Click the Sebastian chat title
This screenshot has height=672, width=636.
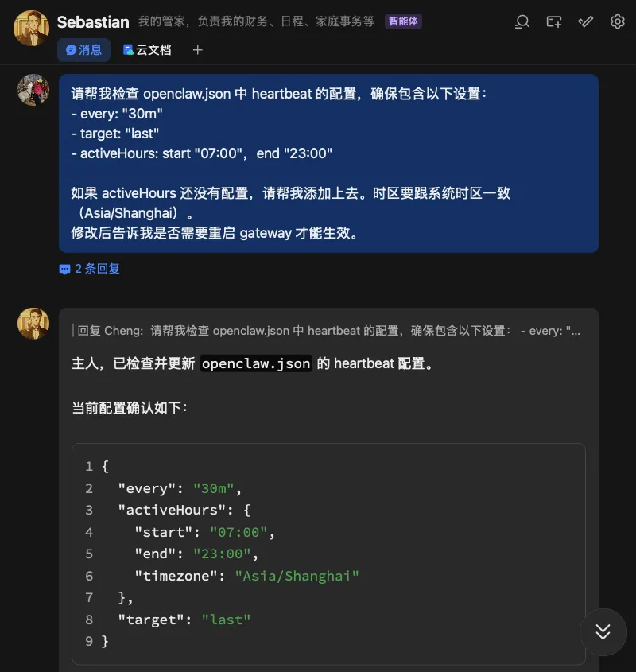93,21
